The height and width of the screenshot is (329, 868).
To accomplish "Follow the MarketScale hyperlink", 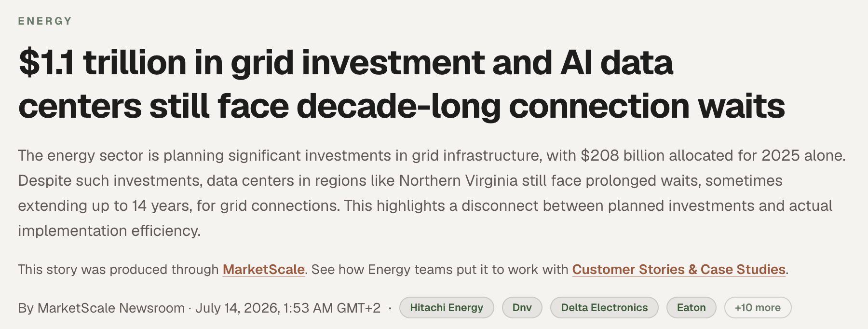I will [263, 269].
